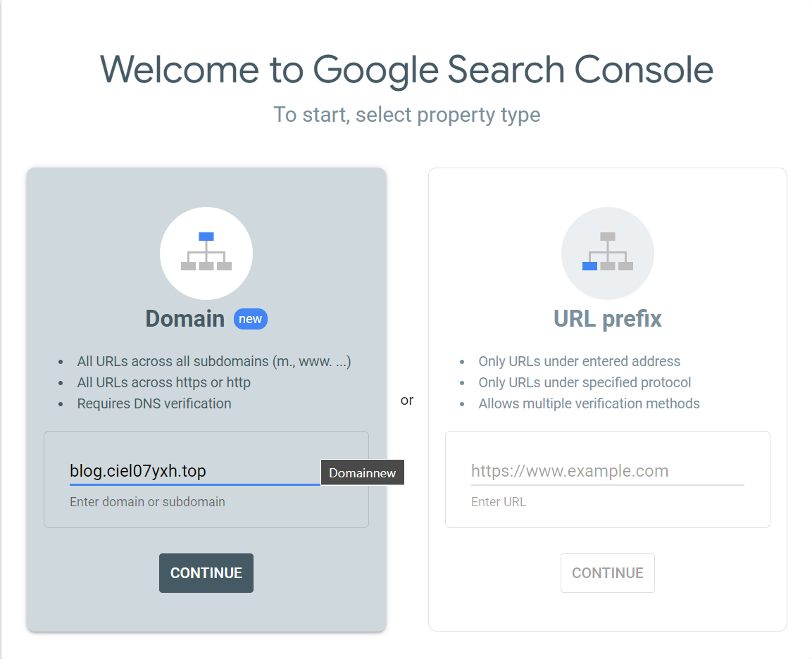
Task: Select the "Domain" heading text
Action: [185, 319]
